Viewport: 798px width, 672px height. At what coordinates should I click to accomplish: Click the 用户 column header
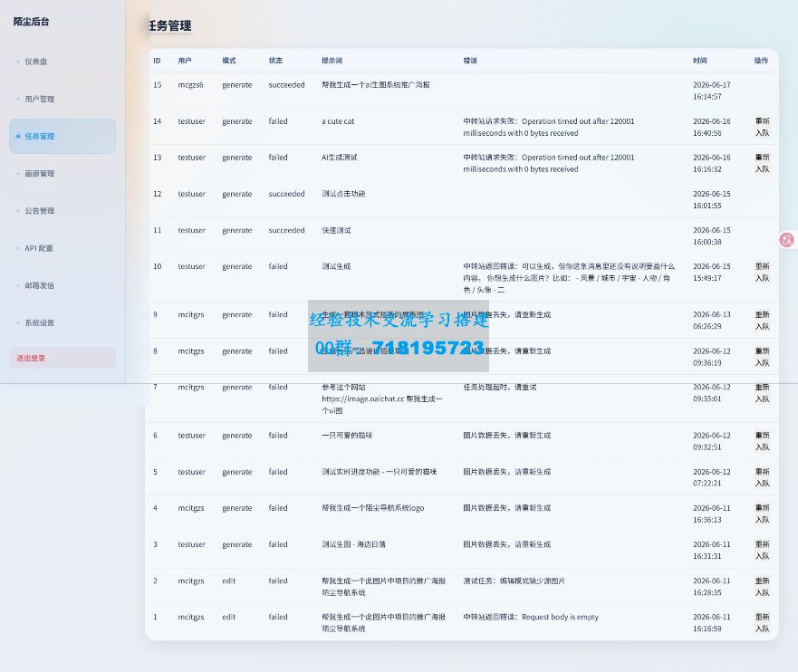(185, 61)
